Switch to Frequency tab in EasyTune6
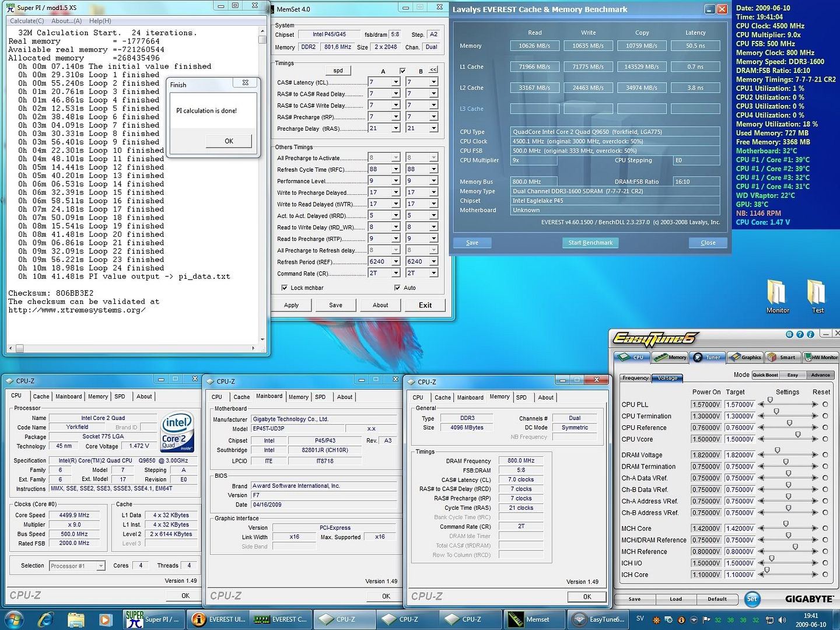This screenshot has width=840, height=630. click(635, 378)
